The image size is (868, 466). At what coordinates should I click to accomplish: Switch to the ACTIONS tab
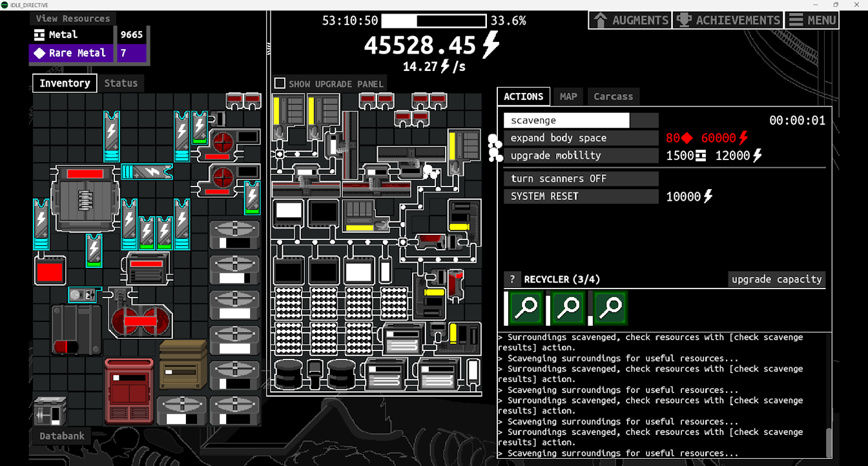point(524,97)
